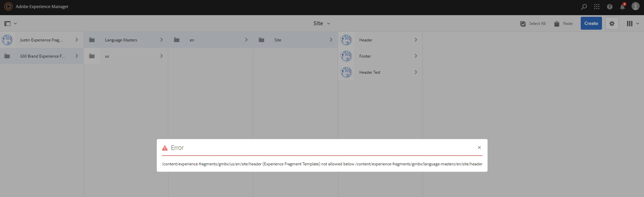Open the Site folder row in column
The image size is (644, 197).
(x=295, y=40)
